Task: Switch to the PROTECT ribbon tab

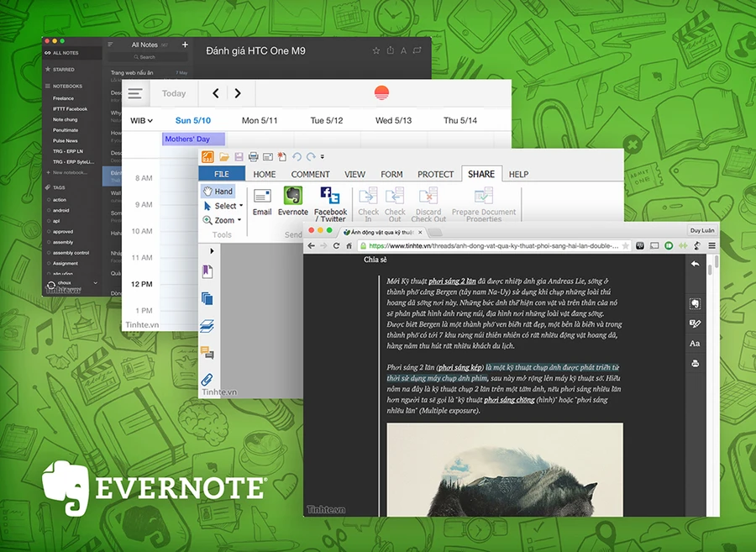Action: tap(435, 174)
